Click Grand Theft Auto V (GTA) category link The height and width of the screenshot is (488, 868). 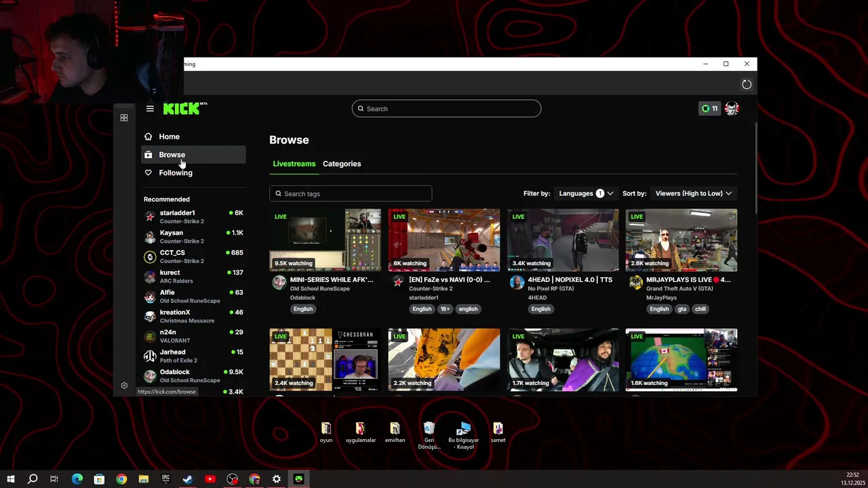[x=679, y=289]
